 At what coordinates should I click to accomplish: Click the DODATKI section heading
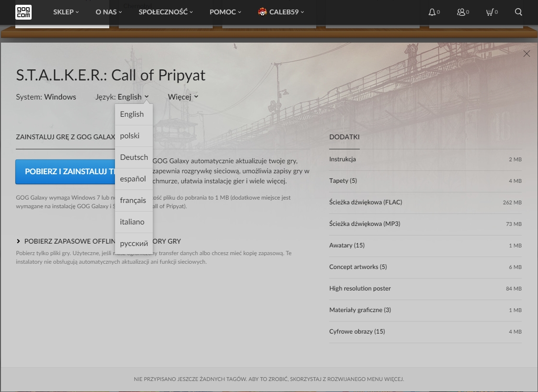(344, 137)
